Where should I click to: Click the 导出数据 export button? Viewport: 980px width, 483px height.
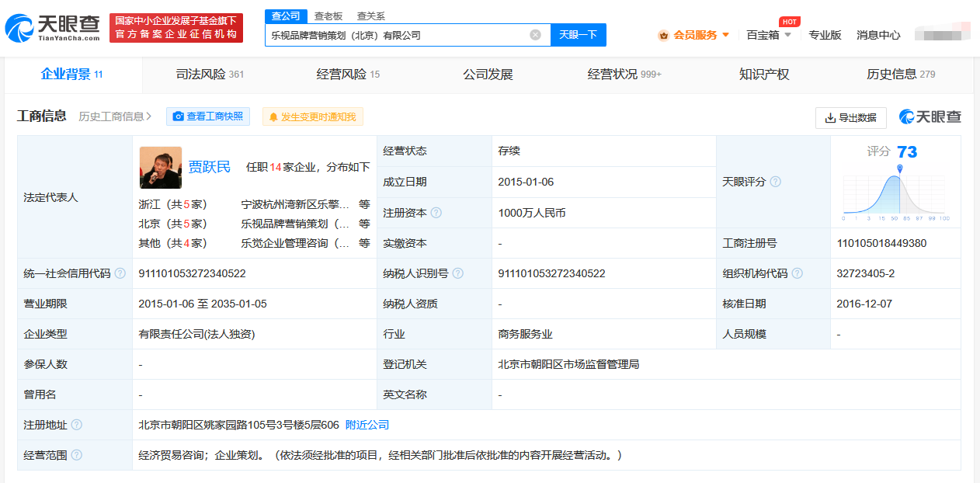pos(851,117)
